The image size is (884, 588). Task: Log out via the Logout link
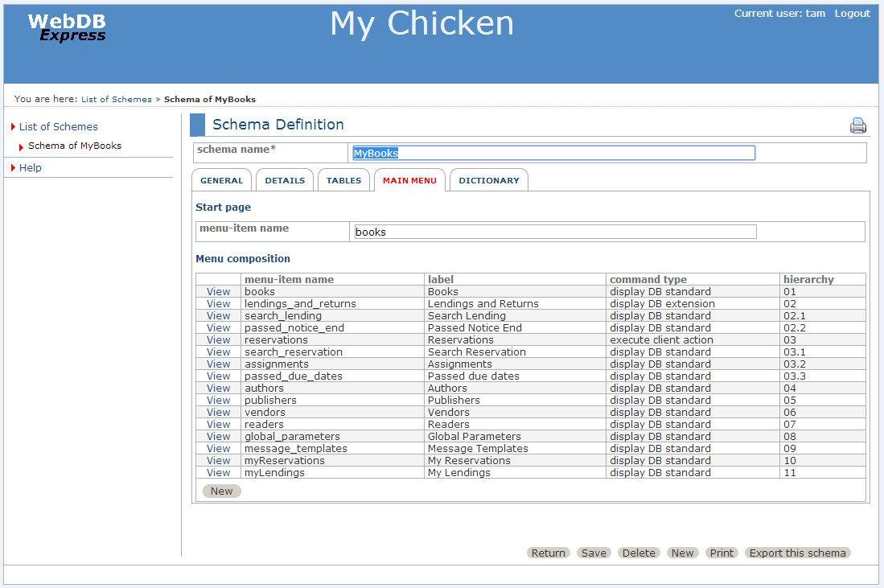[852, 14]
